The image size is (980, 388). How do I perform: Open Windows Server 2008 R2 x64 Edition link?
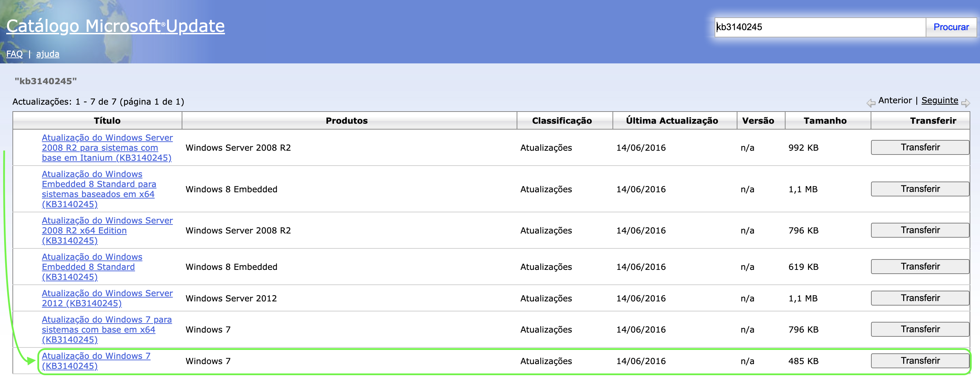107,230
